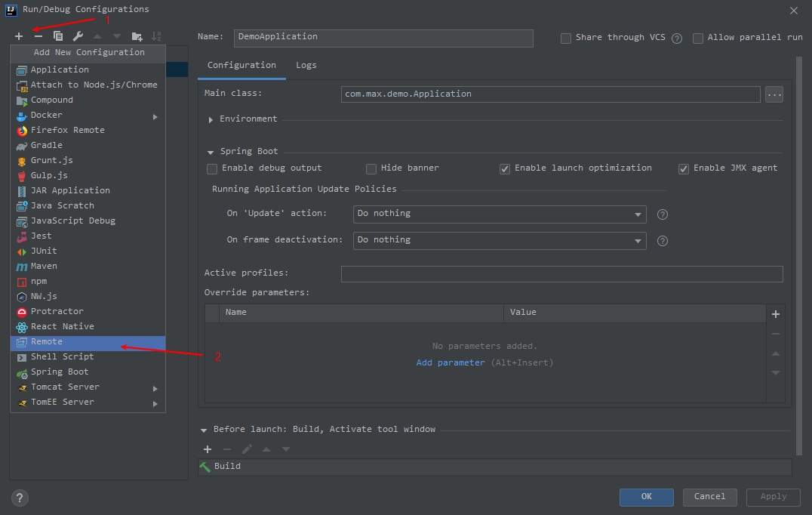Choose React Native configuration
812x515 pixels.
(x=88, y=326)
